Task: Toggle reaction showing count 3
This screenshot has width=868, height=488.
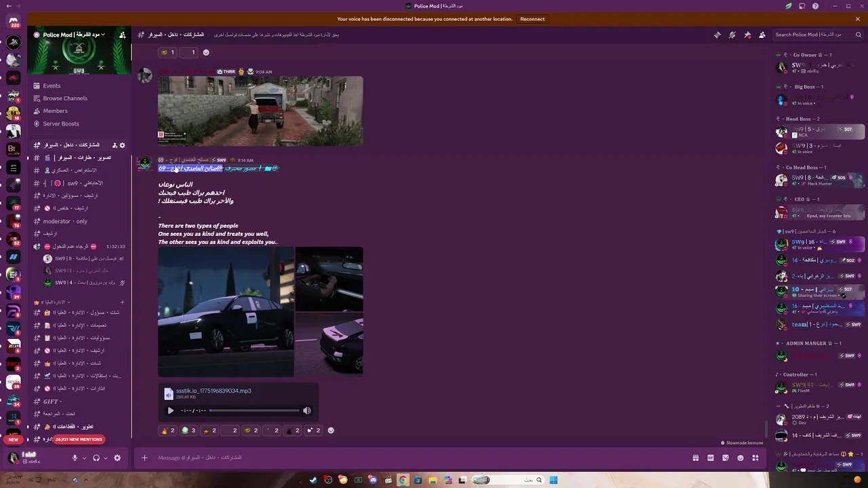Action: pos(189,430)
